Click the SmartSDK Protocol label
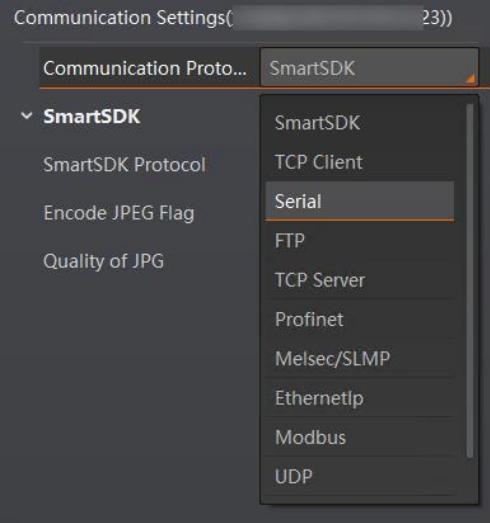 pyautogui.click(x=124, y=165)
